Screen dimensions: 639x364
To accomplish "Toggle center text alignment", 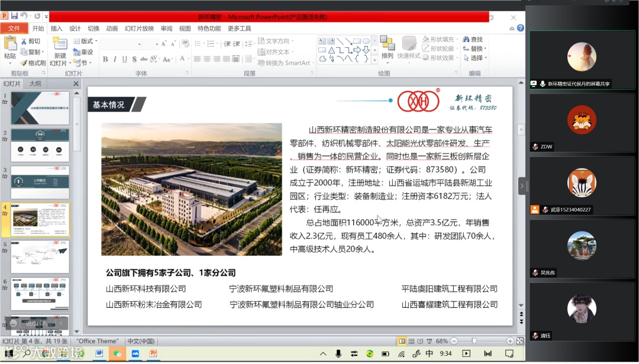I will tap(207, 59).
